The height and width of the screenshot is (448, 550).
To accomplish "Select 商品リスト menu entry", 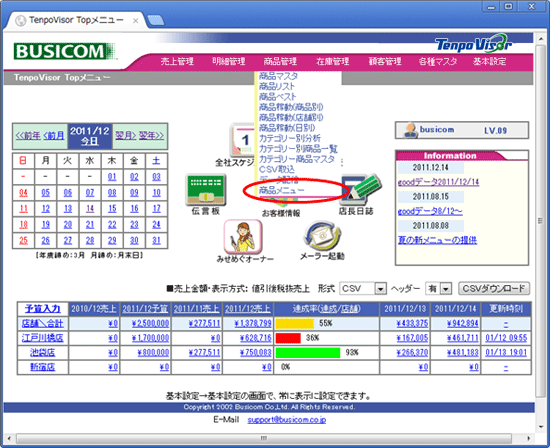I will pyautogui.click(x=277, y=86).
